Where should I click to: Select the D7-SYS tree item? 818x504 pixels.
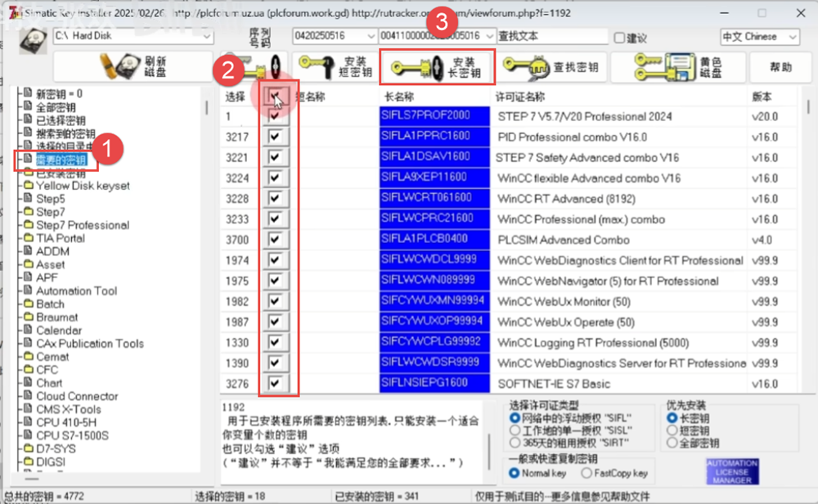pyautogui.click(x=56, y=448)
